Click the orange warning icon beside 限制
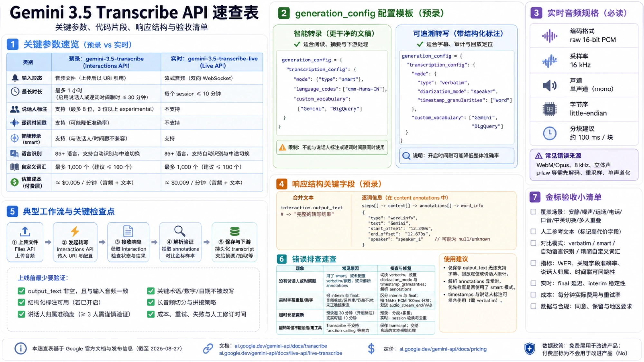 tap(282, 147)
